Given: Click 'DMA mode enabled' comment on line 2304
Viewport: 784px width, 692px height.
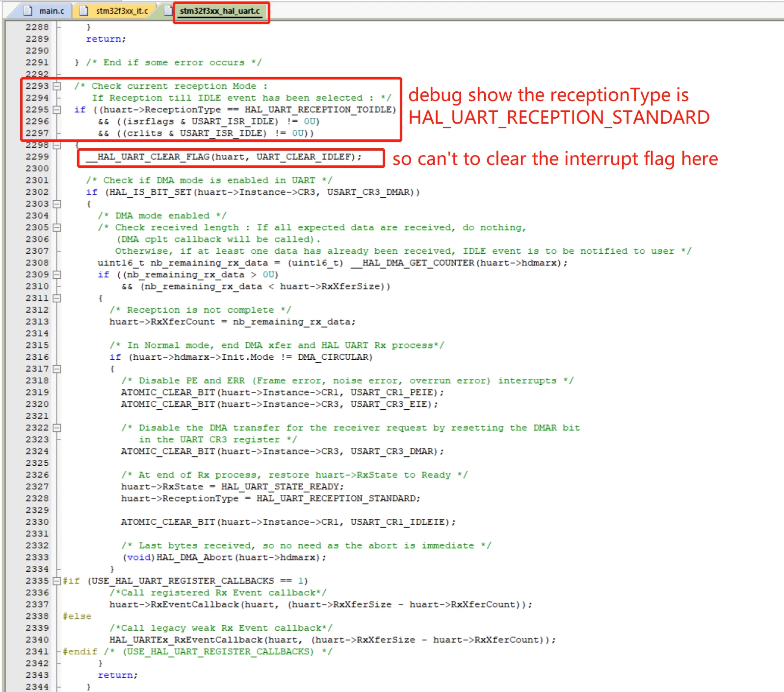Looking at the screenshot, I should 162,216.
